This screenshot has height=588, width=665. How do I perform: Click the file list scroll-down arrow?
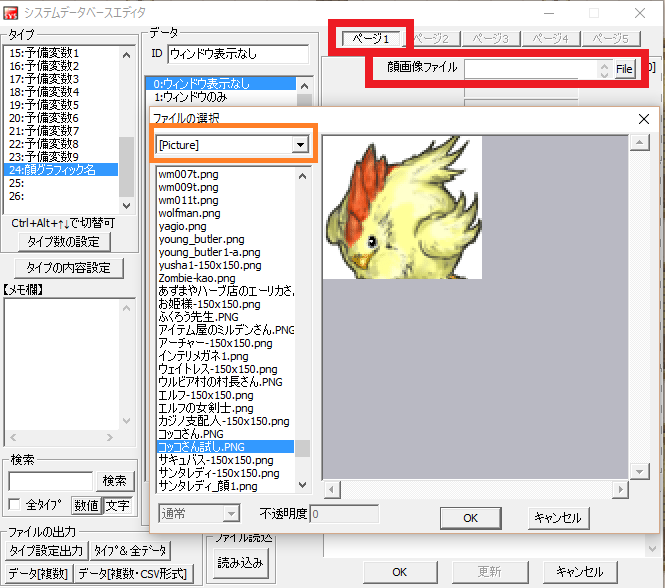[302, 484]
